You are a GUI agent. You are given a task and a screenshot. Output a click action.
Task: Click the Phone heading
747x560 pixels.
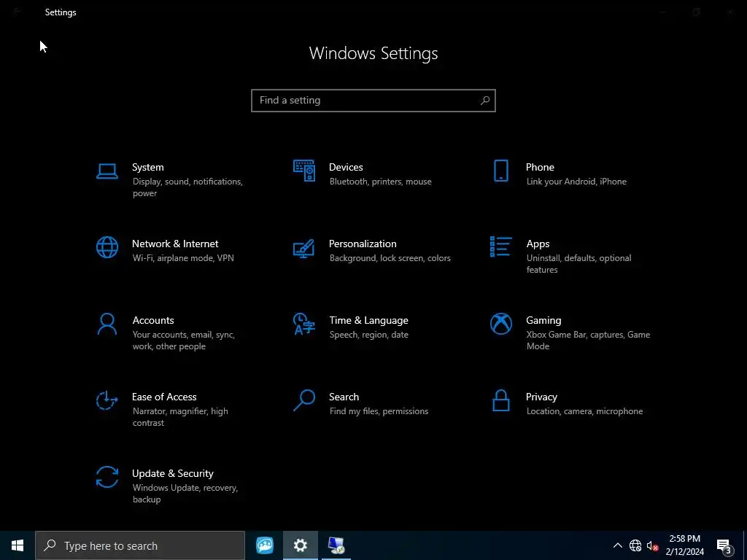(x=540, y=167)
